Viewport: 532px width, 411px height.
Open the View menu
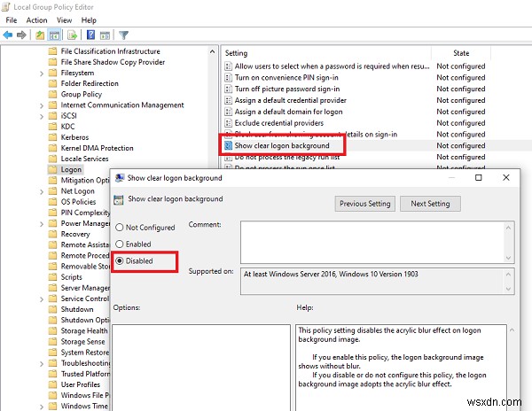coord(64,20)
